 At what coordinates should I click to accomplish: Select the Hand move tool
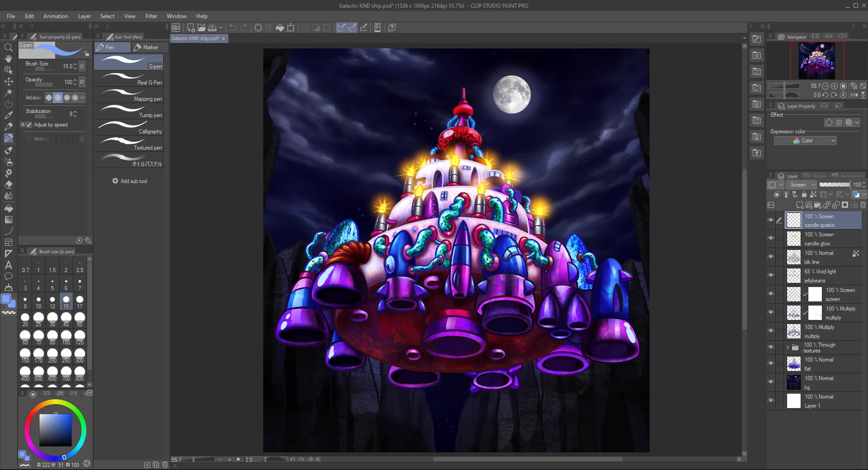coord(8,59)
